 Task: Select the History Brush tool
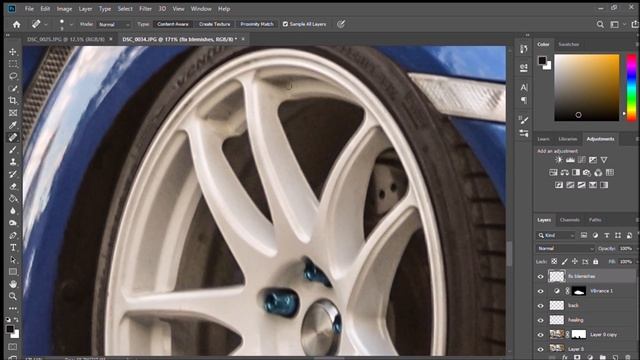[x=13, y=174]
